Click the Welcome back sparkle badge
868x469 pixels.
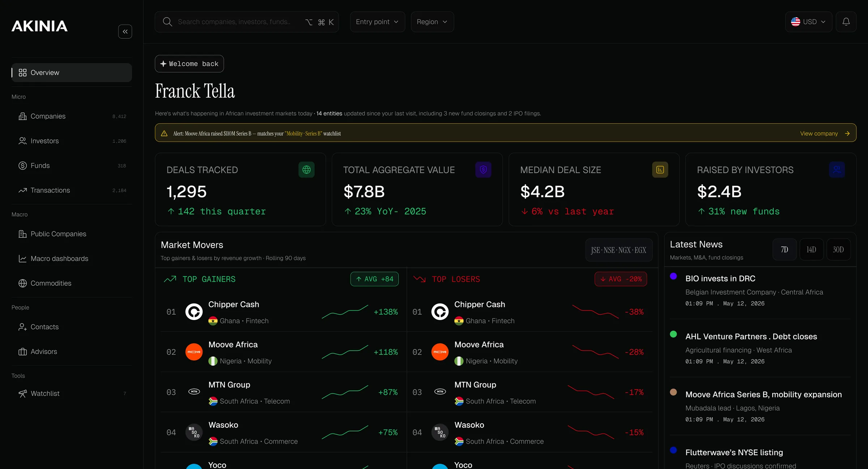(190, 64)
